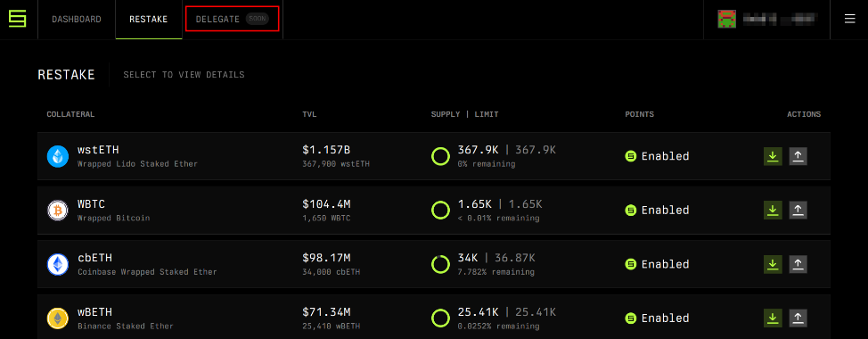Click Select To View Details text

point(184,75)
